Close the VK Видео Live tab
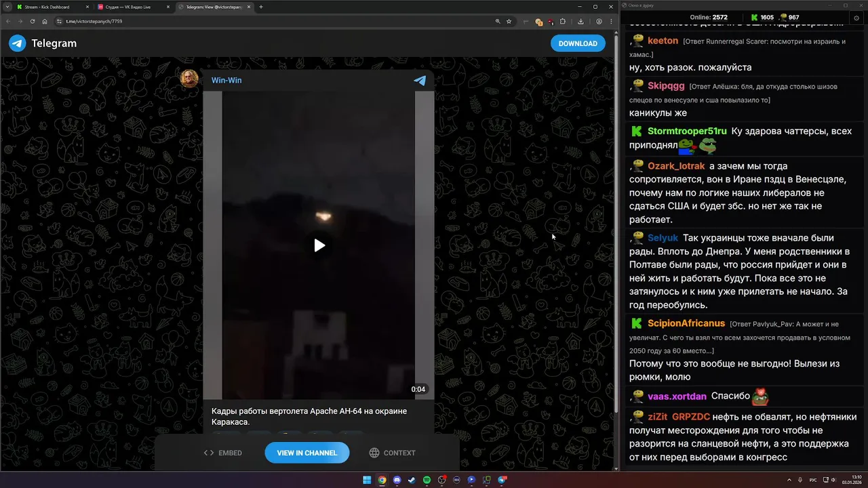868x488 pixels. tap(167, 7)
